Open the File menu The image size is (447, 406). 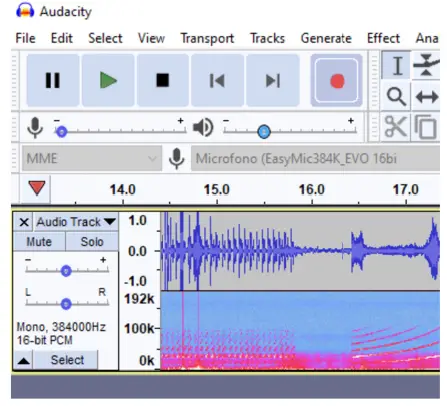coord(25,38)
